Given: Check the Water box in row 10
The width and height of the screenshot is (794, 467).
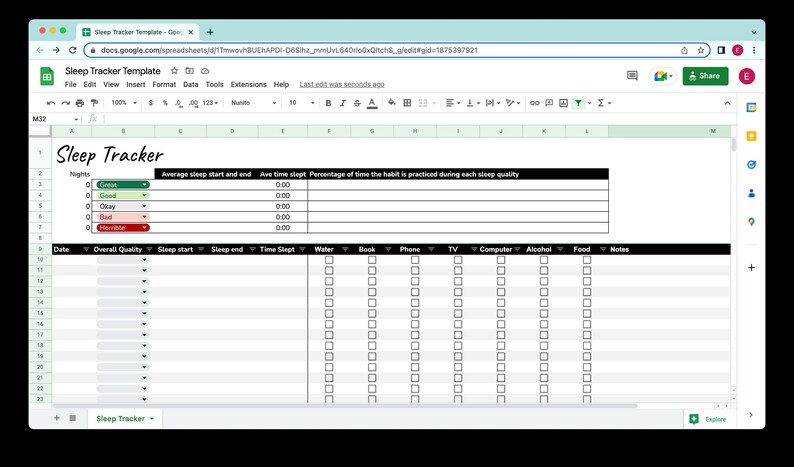Looking at the screenshot, I should pos(329,260).
